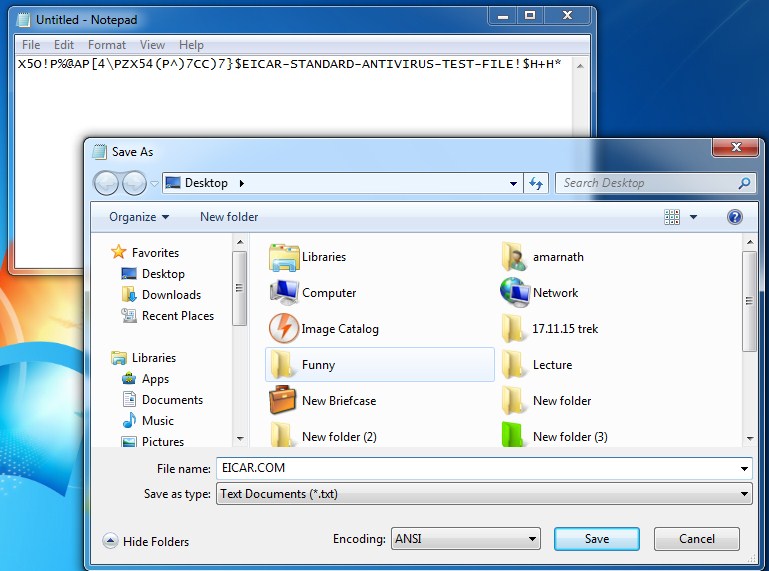Select the New folder (2) icon
769x571 pixels.
[x=284, y=435]
